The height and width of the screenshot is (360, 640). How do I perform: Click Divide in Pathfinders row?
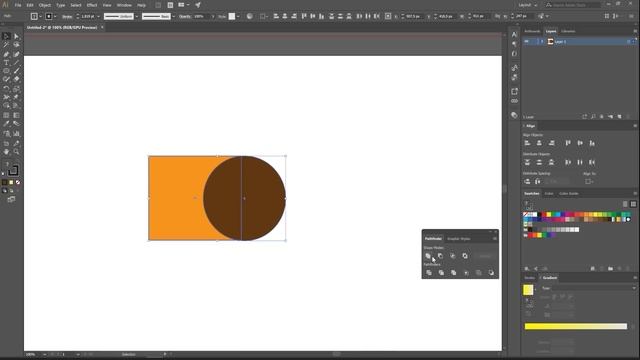pyautogui.click(x=429, y=273)
